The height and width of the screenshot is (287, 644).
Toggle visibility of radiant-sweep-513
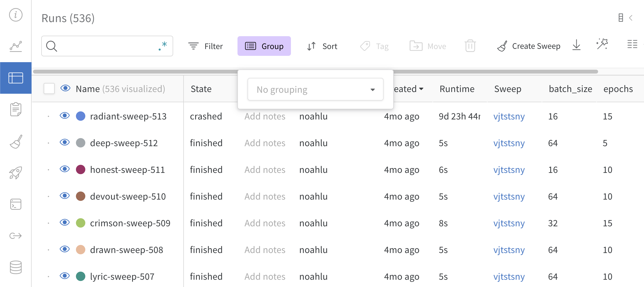coord(65,116)
